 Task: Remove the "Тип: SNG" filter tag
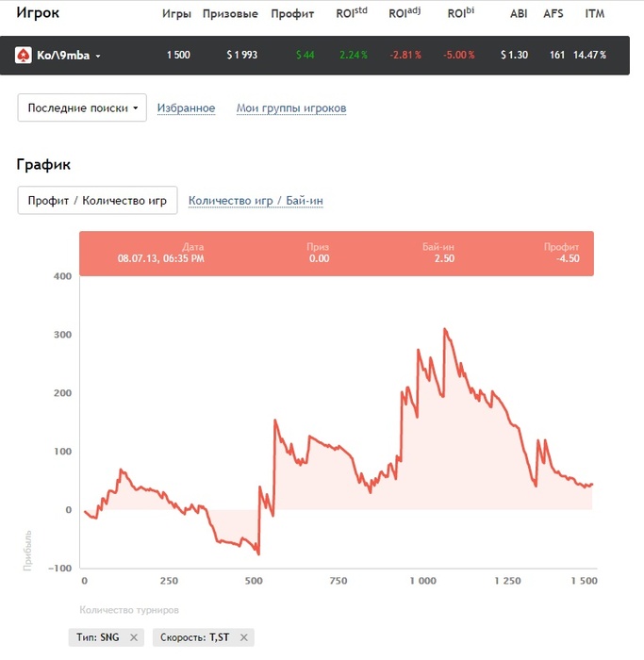click(134, 638)
